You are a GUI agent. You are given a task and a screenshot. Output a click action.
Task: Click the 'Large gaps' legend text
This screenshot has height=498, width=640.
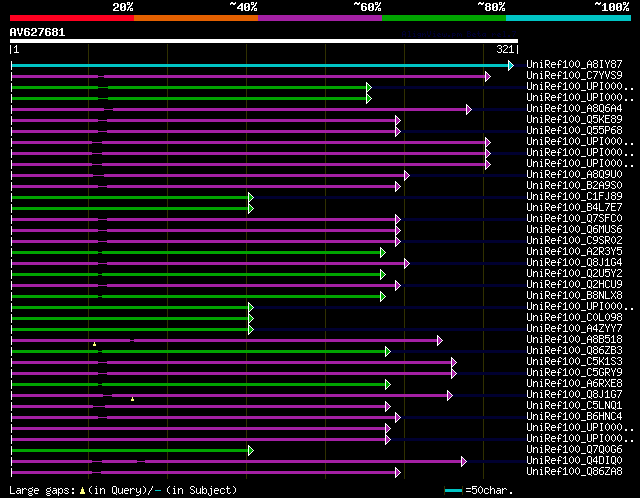click(42, 490)
